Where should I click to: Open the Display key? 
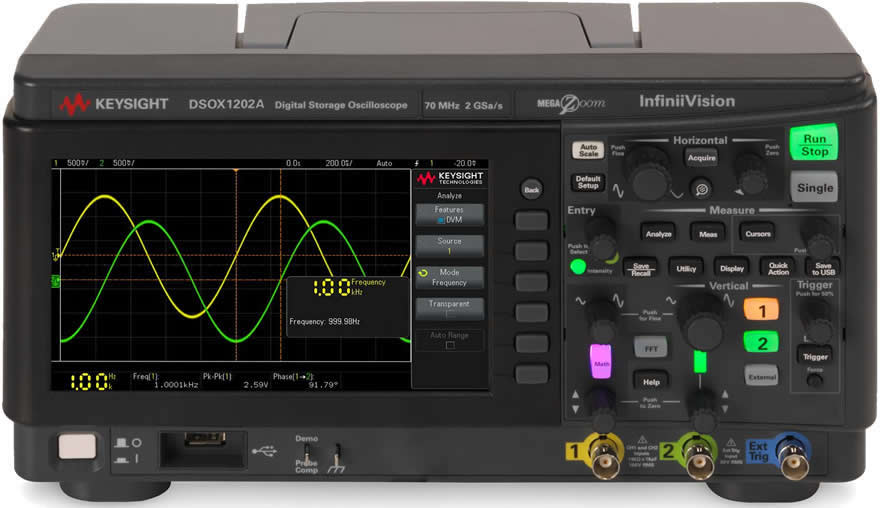coord(732,268)
